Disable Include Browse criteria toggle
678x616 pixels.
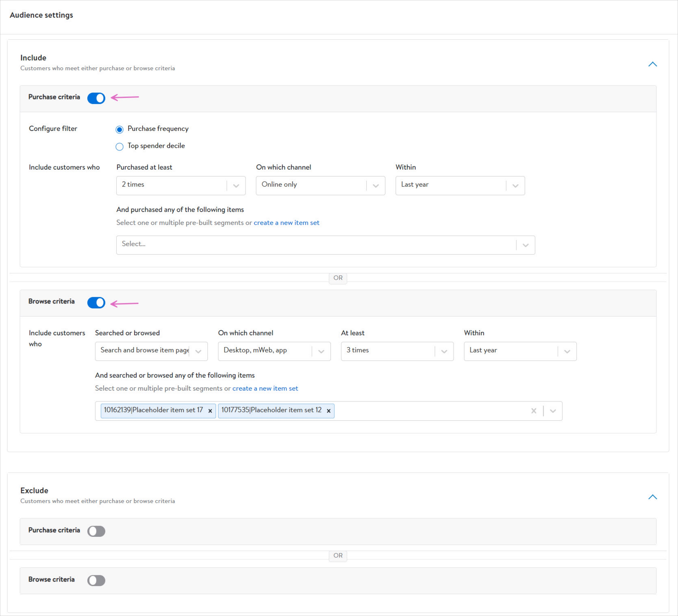point(96,303)
